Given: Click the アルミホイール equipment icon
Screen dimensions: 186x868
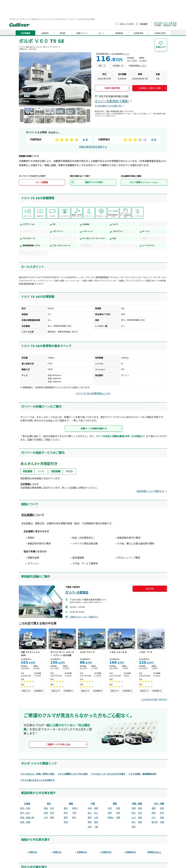Looking at the screenshot, I should coord(101,213).
